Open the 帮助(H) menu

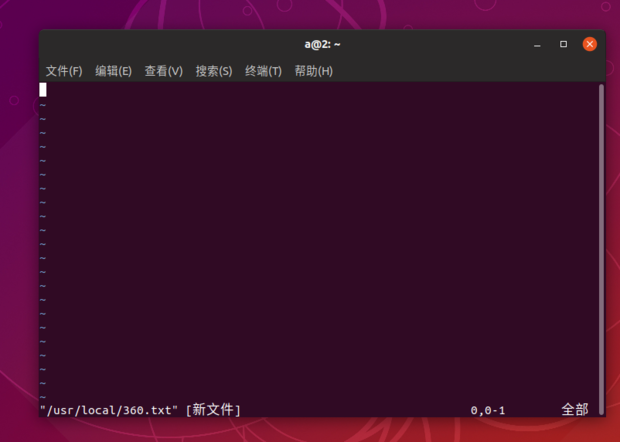(314, 71)
